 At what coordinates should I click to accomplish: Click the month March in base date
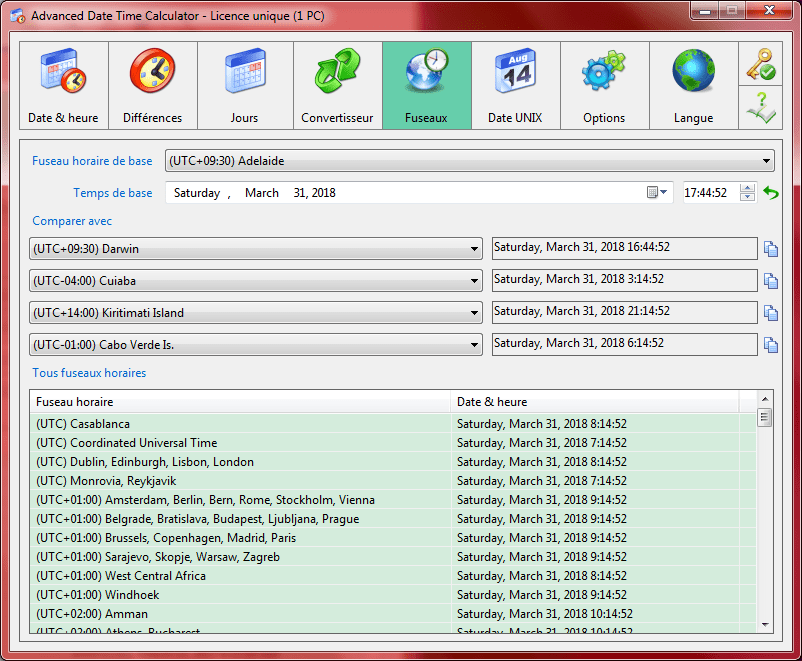(x=262, y=193)
